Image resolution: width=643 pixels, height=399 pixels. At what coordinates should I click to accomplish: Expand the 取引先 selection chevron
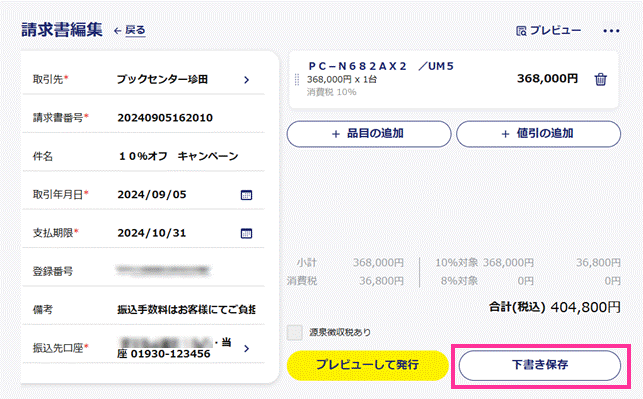tap(246, 80)
